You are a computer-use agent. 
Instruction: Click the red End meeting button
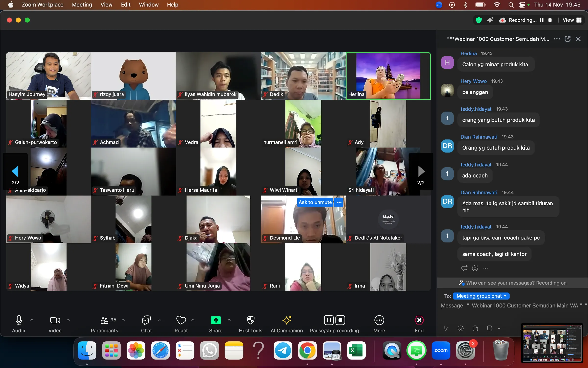point(419,320)
